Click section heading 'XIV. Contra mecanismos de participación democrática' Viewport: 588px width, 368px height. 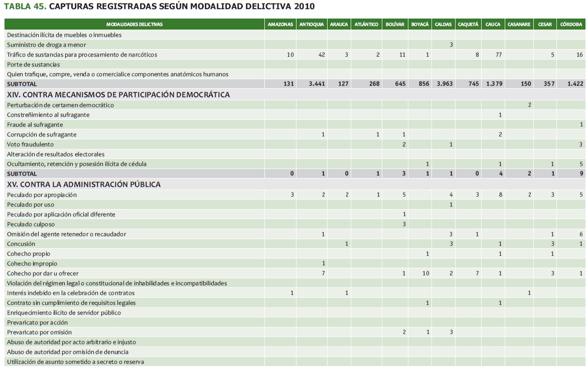tap(118, 94)
